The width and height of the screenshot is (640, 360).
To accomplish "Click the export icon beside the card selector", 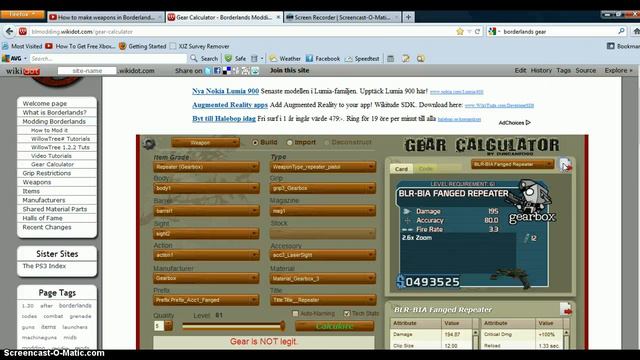I will (565, 165).
